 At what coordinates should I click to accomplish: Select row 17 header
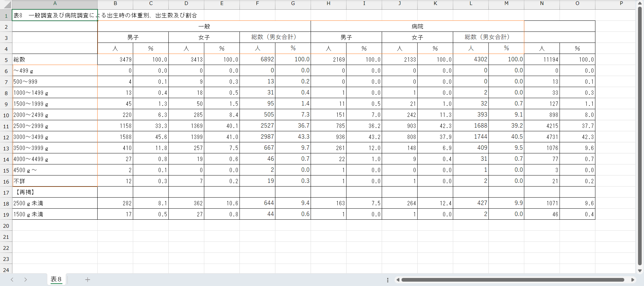(x=6, y=193)
